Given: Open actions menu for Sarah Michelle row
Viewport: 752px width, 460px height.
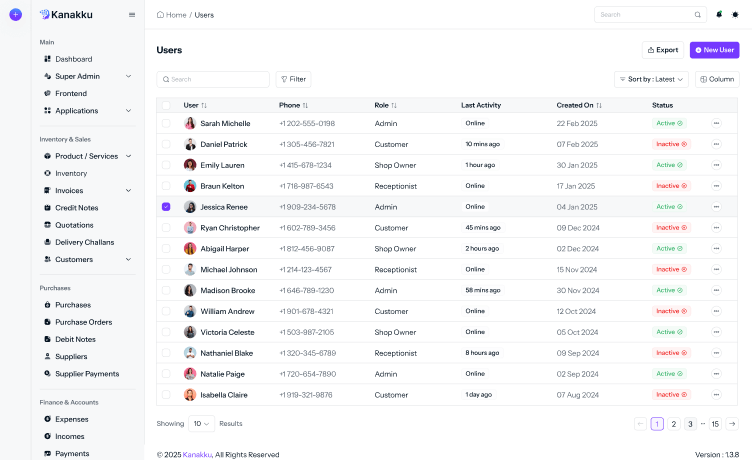Looking at the screenshot, I should [x=716, y=123].
